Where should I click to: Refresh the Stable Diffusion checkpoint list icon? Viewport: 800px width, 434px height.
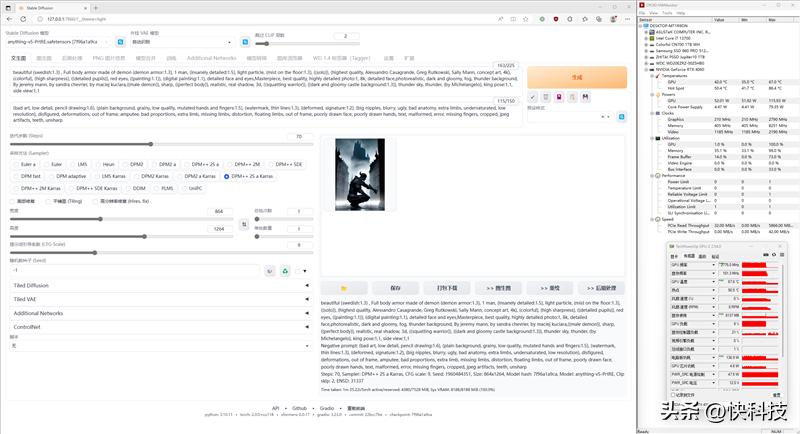pos(120,42)
